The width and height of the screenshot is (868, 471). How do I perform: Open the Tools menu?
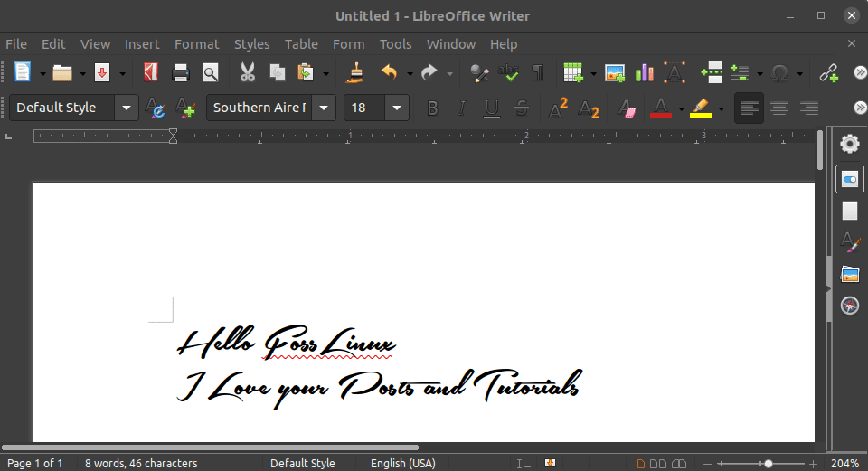(395, 44)
